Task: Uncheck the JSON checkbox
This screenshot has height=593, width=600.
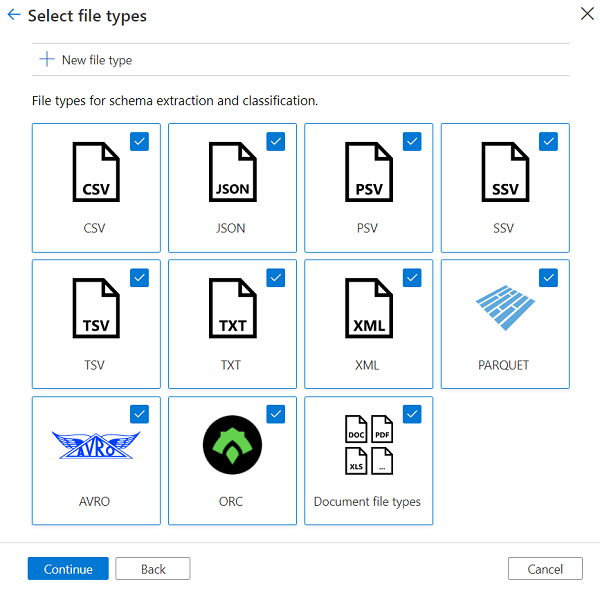Action: point(276,142)
